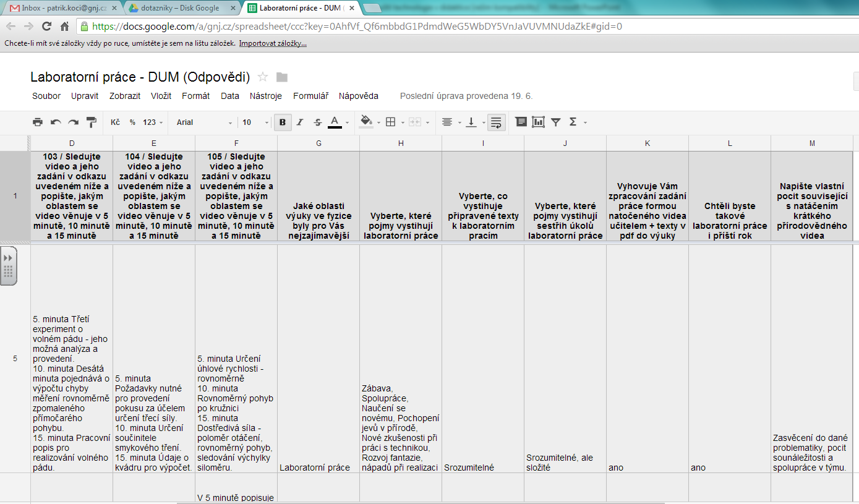Click the filter funnel icon
Screen dimensions: 859x504
(555, 122)
